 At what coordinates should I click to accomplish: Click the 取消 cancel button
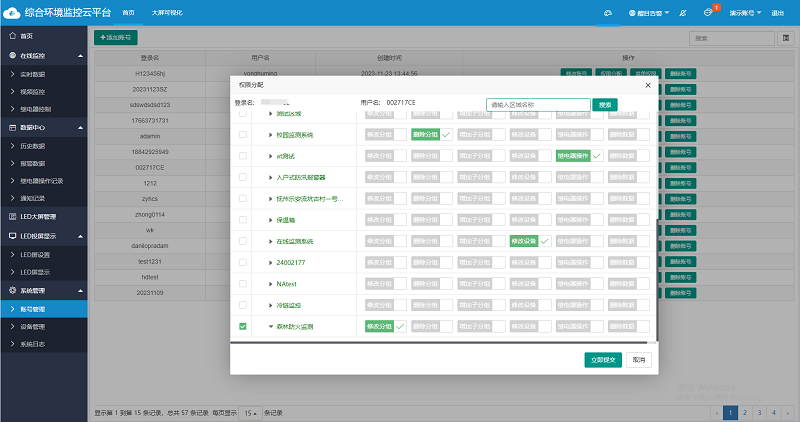639,360
